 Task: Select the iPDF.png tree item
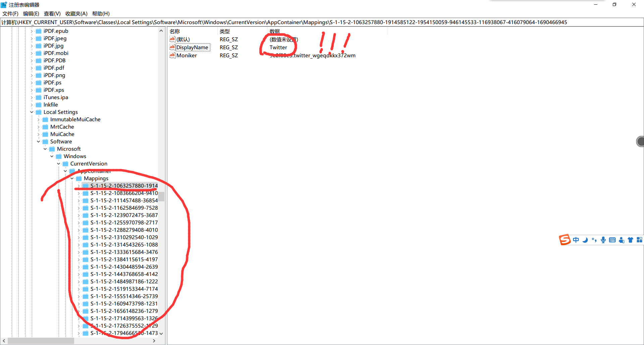(54, 75)
